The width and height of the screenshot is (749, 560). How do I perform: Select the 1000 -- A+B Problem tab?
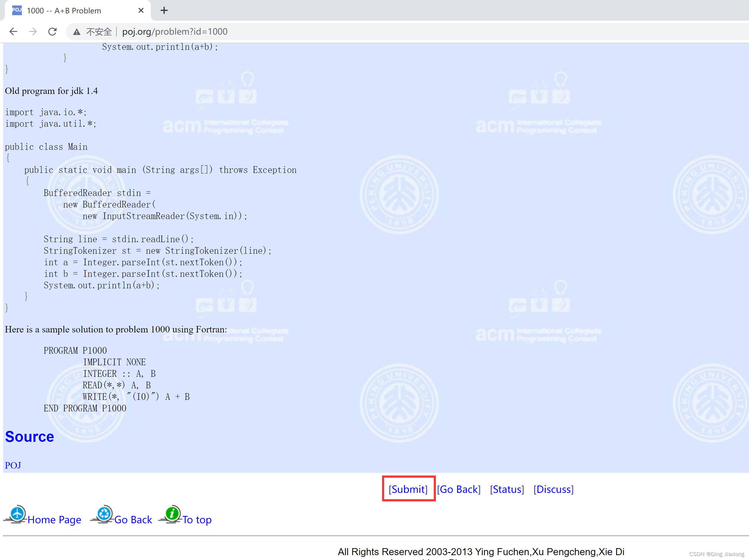click(64, 11)
